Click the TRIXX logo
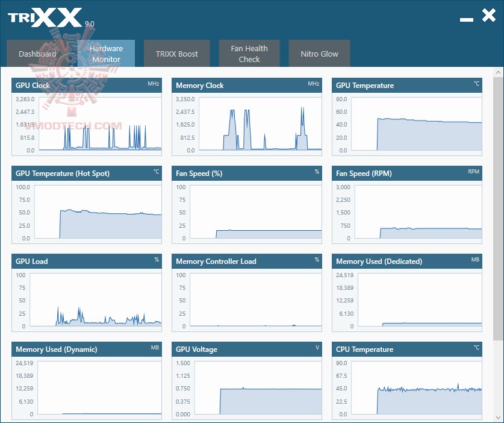This screenshot has height=423, width=504. point(45,17)
